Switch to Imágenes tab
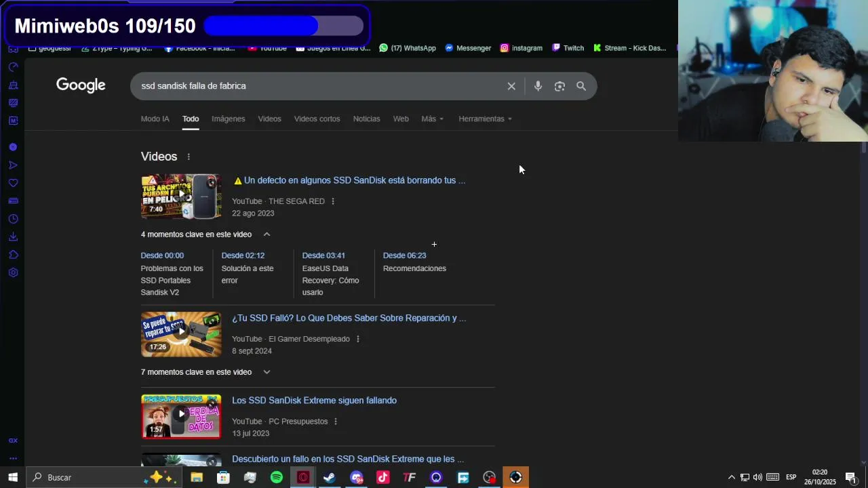 228,119
